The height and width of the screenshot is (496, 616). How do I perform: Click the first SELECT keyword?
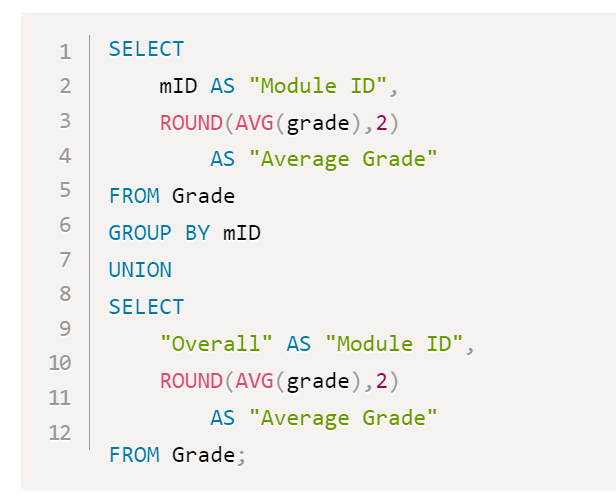146,49
